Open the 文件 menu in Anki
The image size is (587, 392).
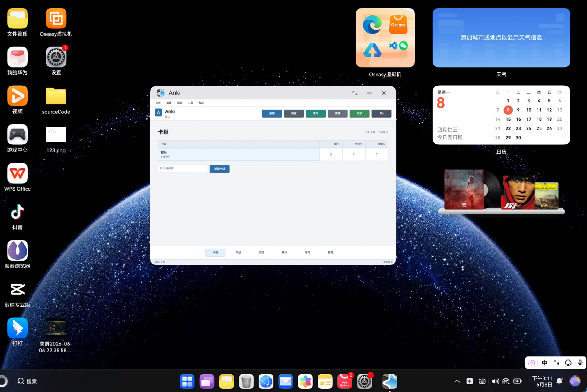point(158,103)
